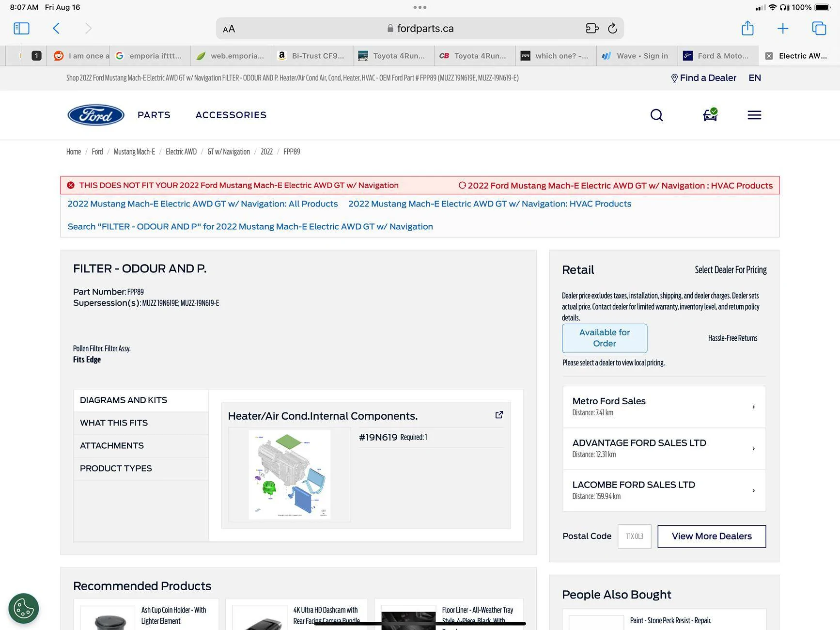Open GT w/ Navigation breadcrumb
The width and height of the screenshot is (840, 630).
[x=229, y=152]
